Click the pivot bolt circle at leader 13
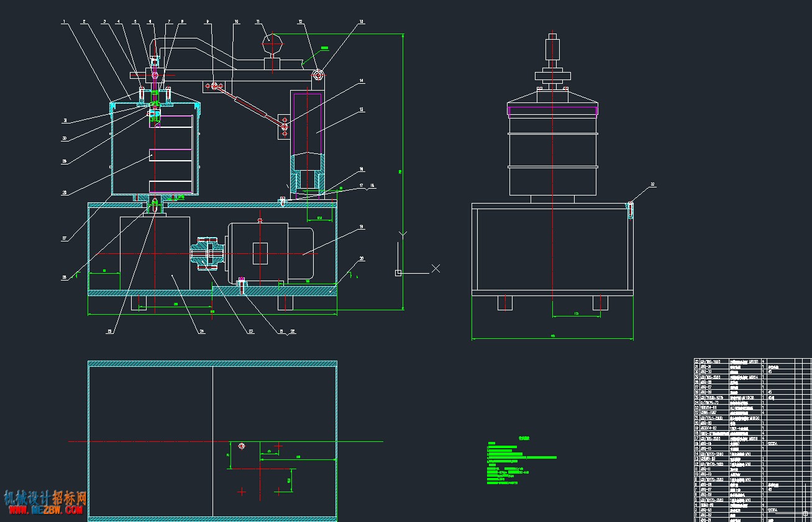Image resolution: width=812 pixels, height=522 pixels. [317, 75]
